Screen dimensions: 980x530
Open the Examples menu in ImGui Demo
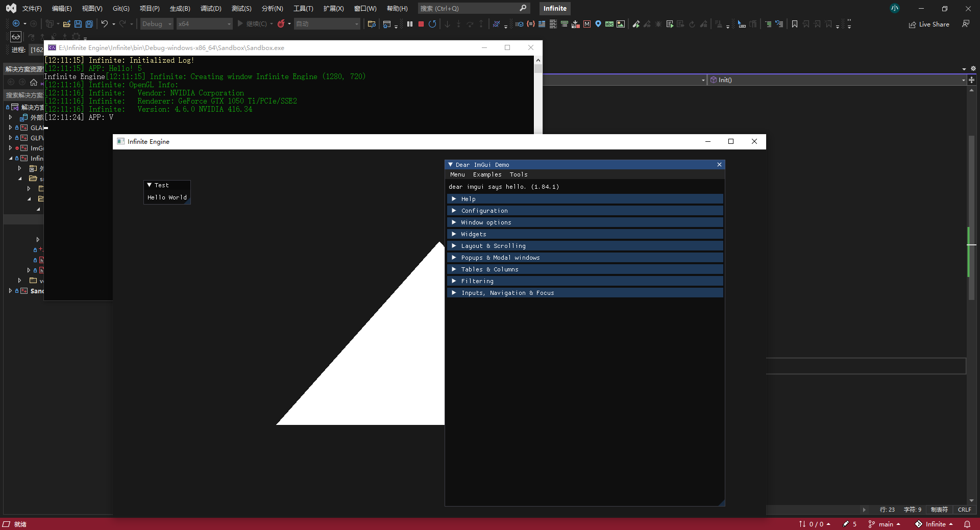[x=487, y=174]
